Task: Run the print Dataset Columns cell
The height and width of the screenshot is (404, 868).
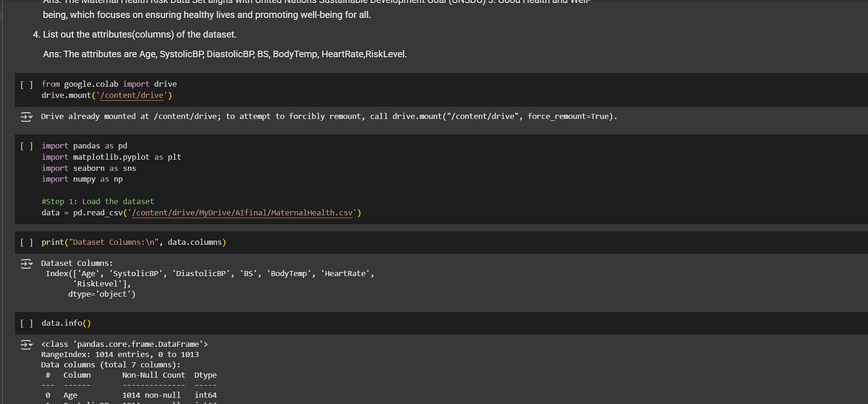Action: [25, 243]
